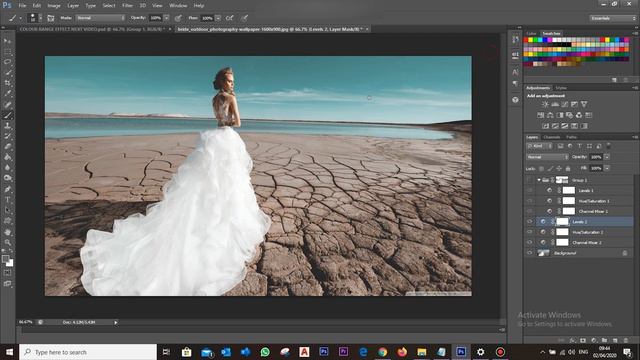The image size is (640, 360).
Task: Open the Essentials workspace dropdown
Action: pos(612,18)
